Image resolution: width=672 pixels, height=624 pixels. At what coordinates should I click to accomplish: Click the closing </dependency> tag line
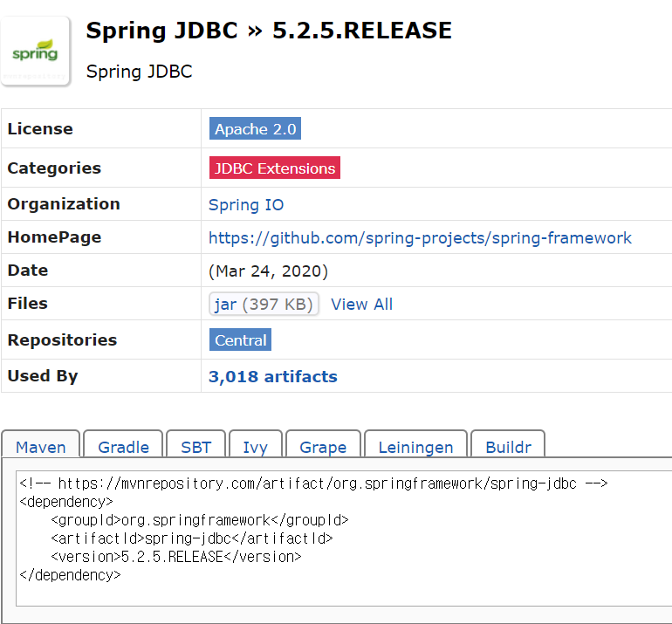coord(70,575)
